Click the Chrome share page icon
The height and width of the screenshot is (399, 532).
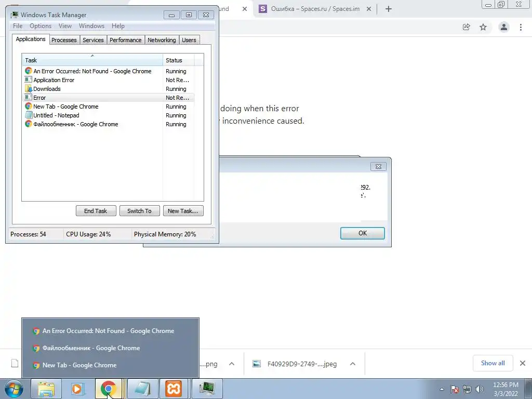coord(467,27)
